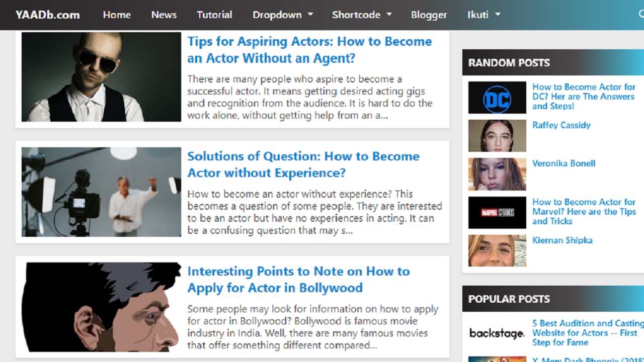Open the DC logo post thumbnail
This screenshot has width=644, height=362.
coord(497,98)
